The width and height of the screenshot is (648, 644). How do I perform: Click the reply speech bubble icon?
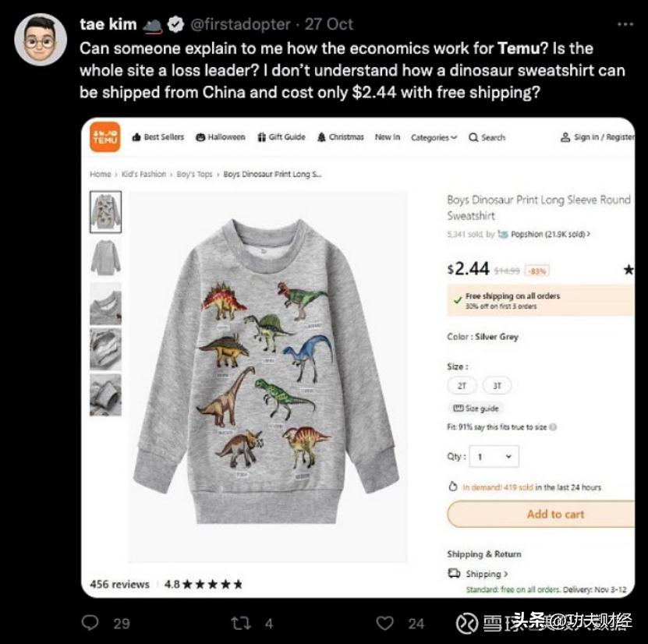tap(90, 622)
